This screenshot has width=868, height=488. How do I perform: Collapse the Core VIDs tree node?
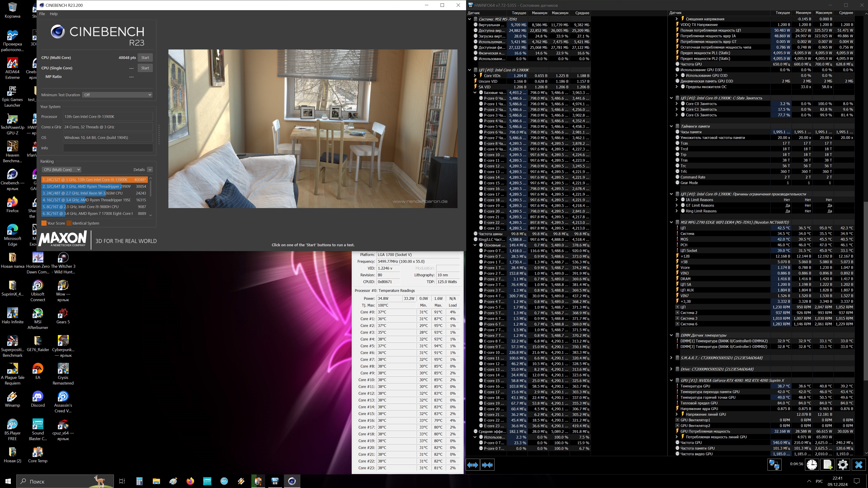(x=475, y=76)
